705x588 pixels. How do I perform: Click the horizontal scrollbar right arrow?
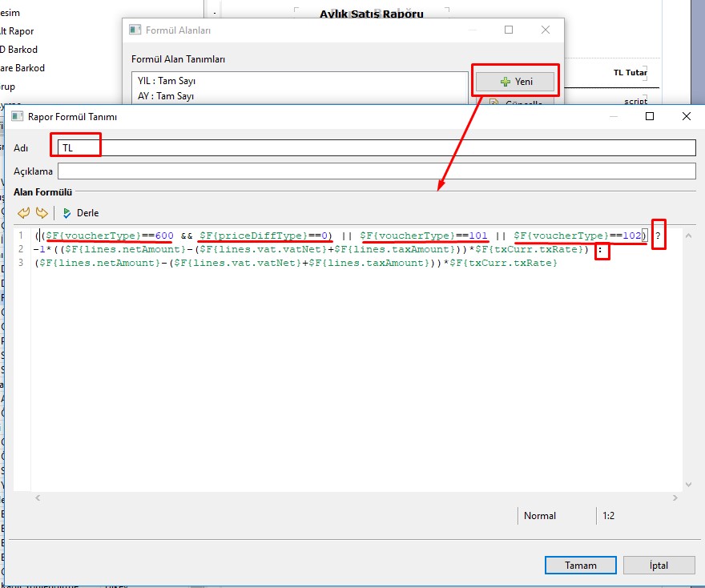(x=676, y=497)
